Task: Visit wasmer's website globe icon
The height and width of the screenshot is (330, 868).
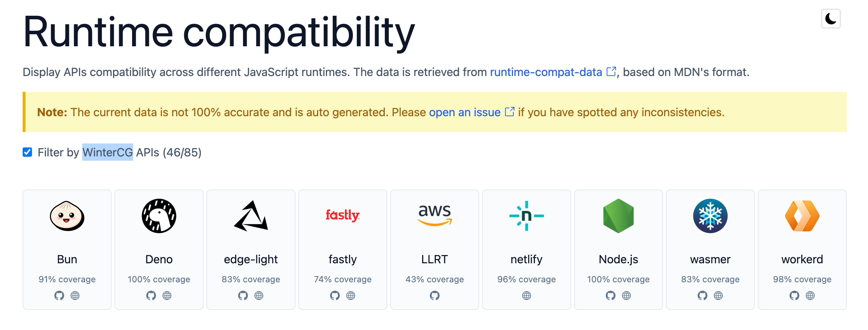Action: pyautogui.click(x=718, y=296)
